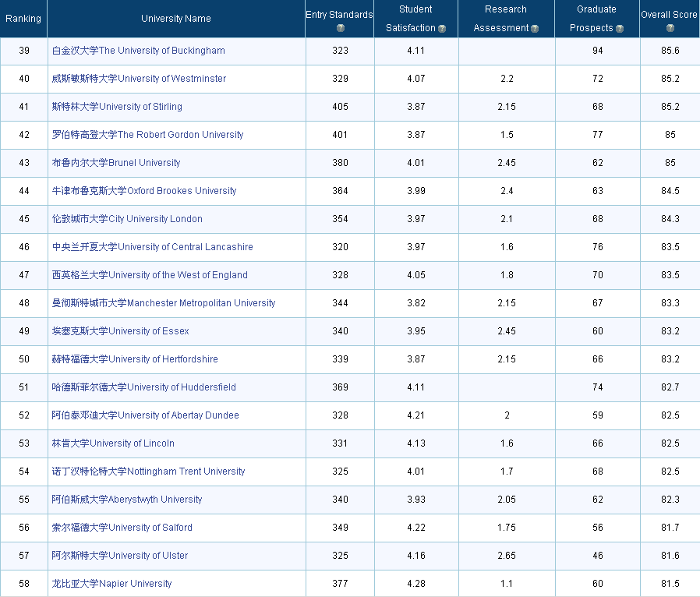Viewport: 700px width, 597px height.
Task: Select student satisfaction 4.28 for Napier
Action: tap(416, 584)
